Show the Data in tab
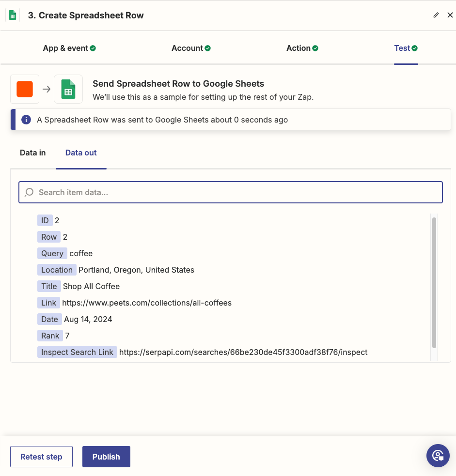Viewport: 456px width, 476px height. (33, 153)
